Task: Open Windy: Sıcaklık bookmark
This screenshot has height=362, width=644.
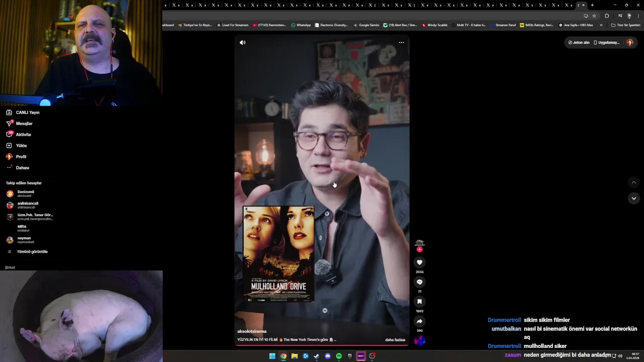Action: coord(435,25)
